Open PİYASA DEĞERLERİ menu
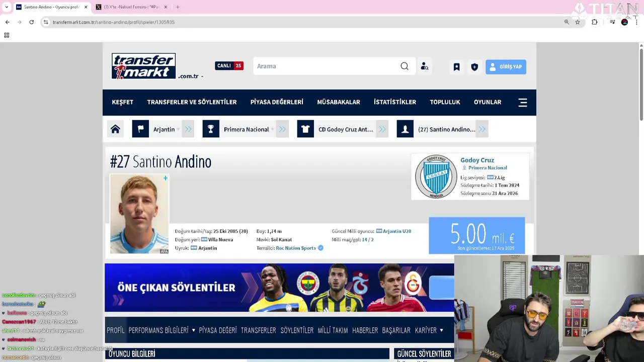 (277, 102)
